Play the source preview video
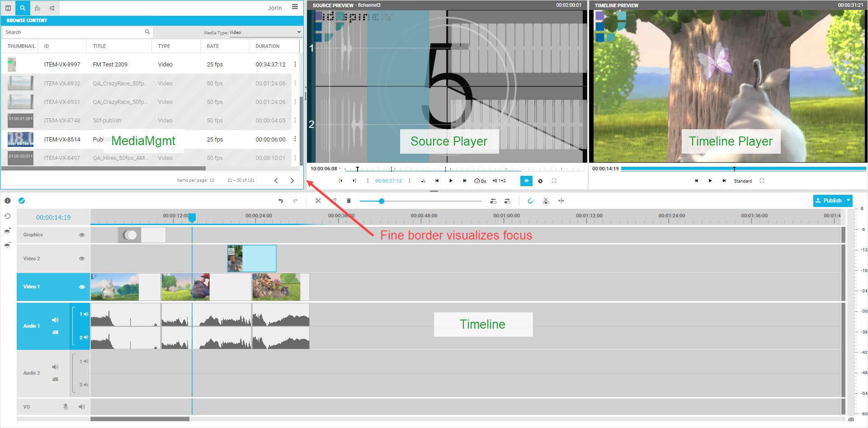868x428 pixels. (451, 181)
